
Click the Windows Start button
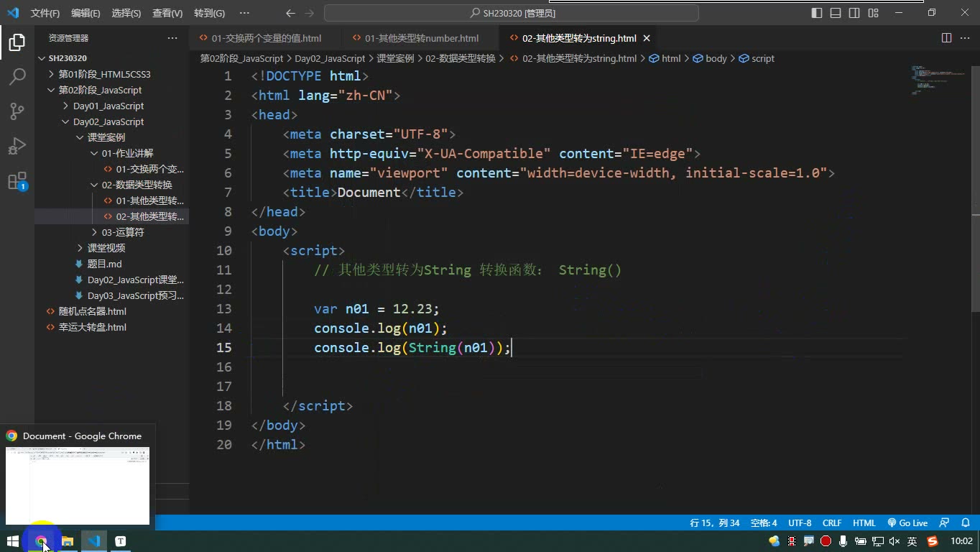[x=13, y=540]
